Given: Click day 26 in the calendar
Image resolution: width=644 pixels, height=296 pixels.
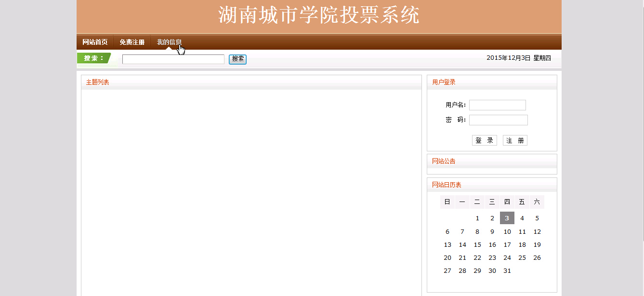Looking at the screenshot, I should [x=537, y=258].
